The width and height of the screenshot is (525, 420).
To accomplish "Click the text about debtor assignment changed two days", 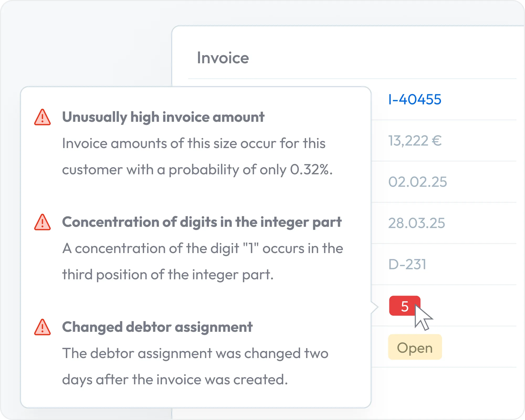I will (195, 366).
